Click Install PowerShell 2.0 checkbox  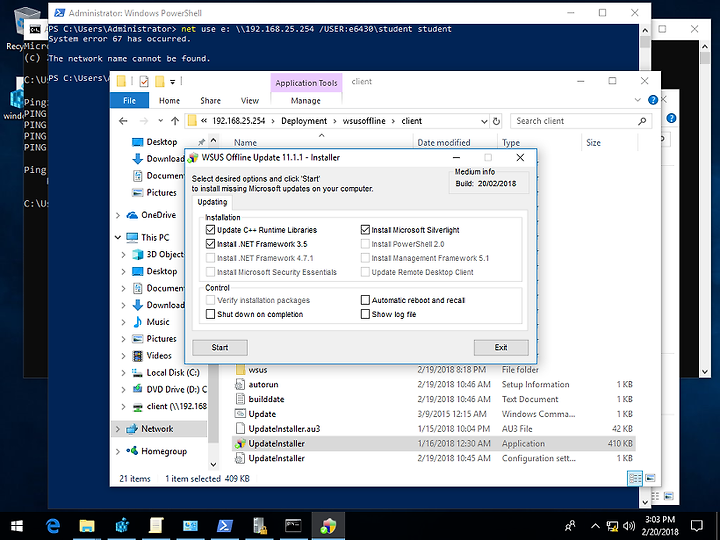[x=365, y=244]
